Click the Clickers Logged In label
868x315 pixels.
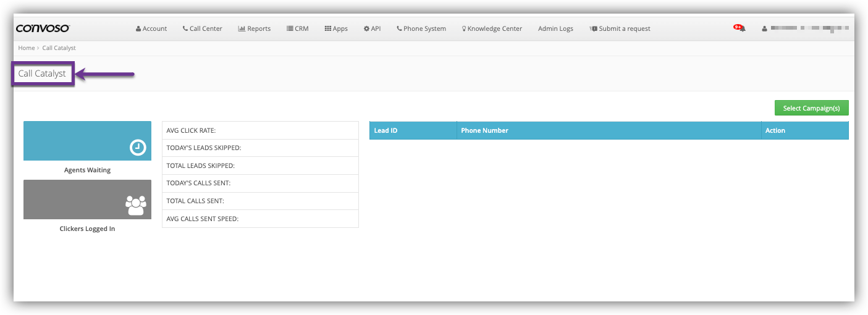pyautogui.click(x=87, y=229)
